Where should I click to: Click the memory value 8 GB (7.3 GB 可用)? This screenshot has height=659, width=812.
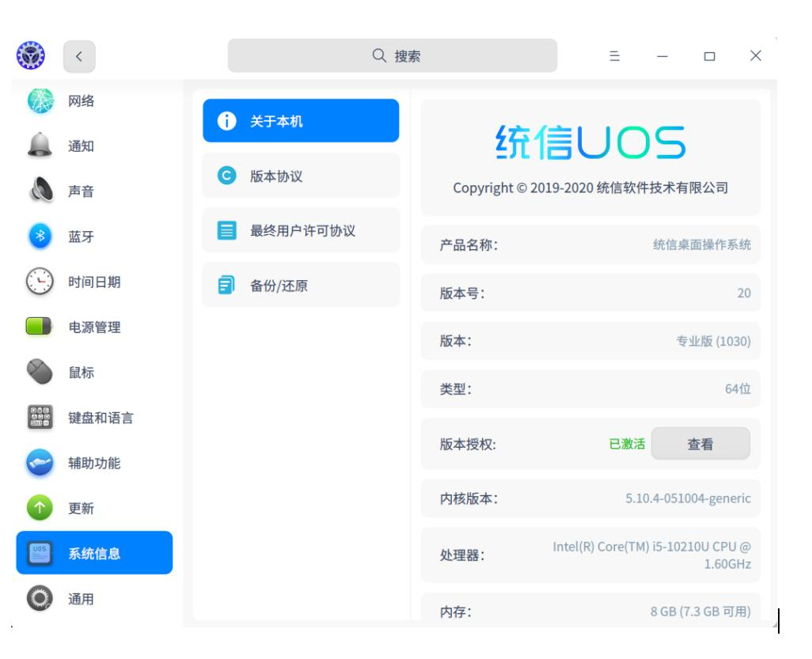(x=700, y=612)
